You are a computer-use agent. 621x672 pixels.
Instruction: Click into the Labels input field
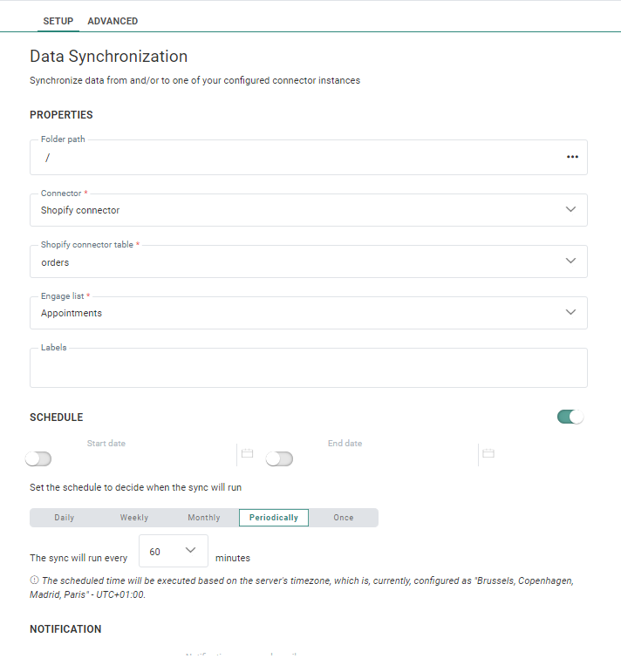(x=308, y=370)
